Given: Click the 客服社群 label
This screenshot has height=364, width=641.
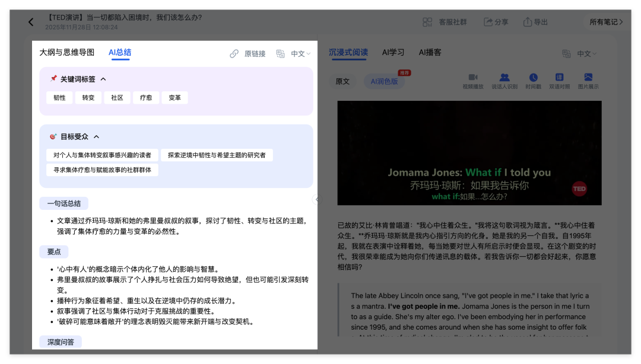Looking at the screenshot, I should 452,22.
